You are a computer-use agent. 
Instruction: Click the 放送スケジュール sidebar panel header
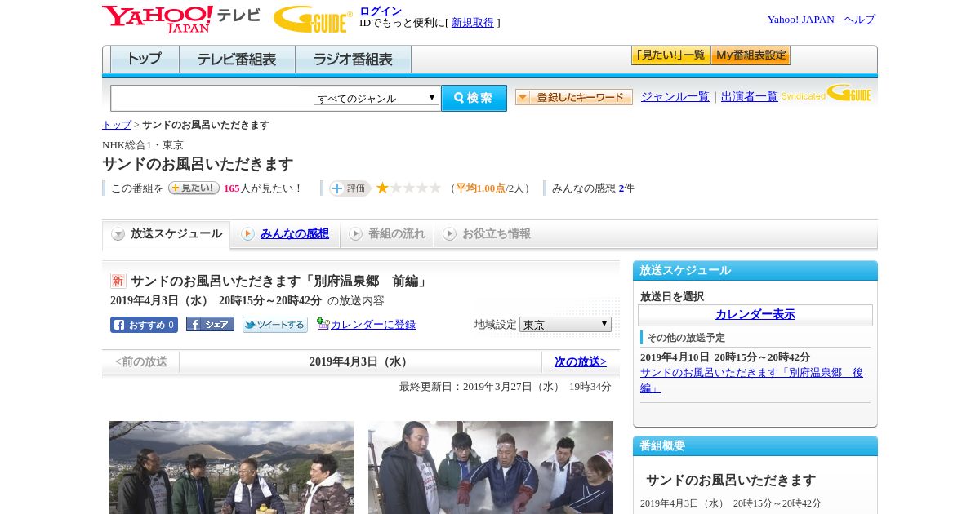[x=755, y=270]
